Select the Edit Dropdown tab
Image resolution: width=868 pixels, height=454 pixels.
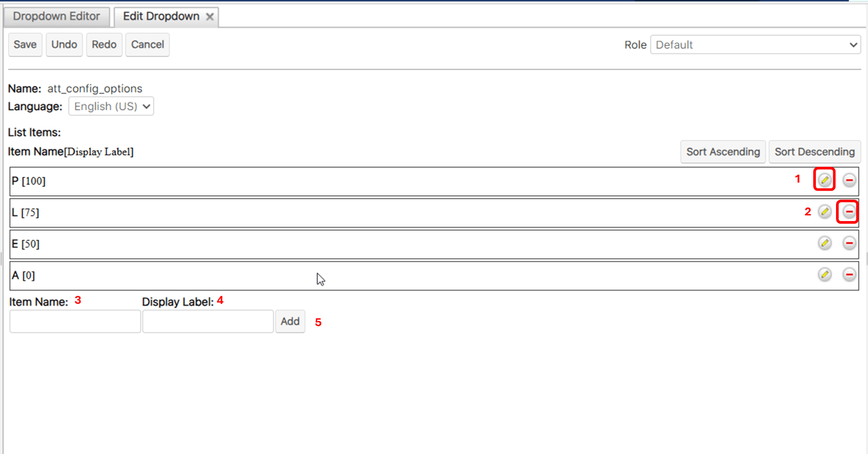click(x=160, y=17)
